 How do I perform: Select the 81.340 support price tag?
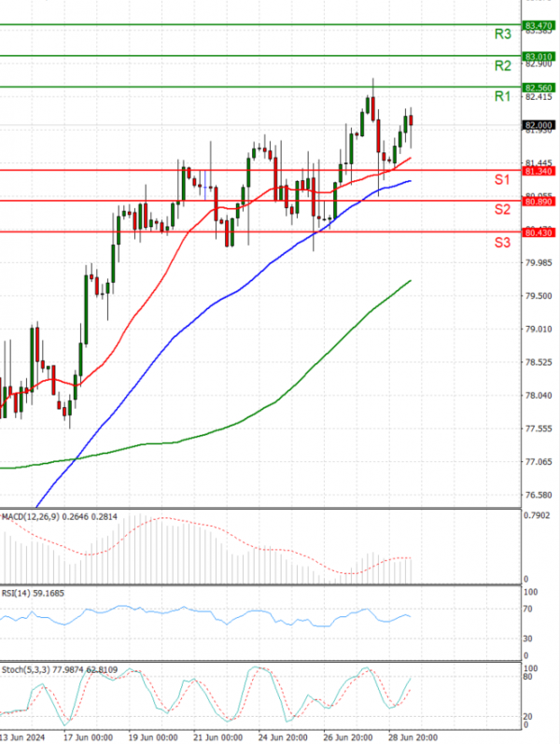pos(539,171)
